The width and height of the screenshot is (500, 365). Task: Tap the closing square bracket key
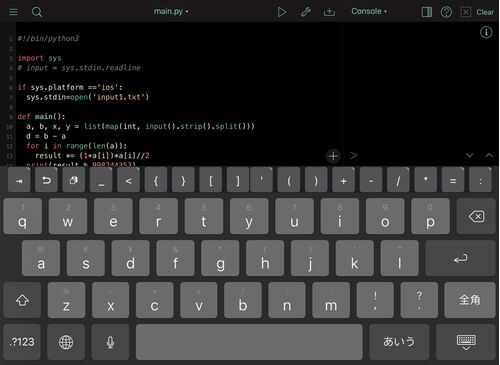coord(237,180)
